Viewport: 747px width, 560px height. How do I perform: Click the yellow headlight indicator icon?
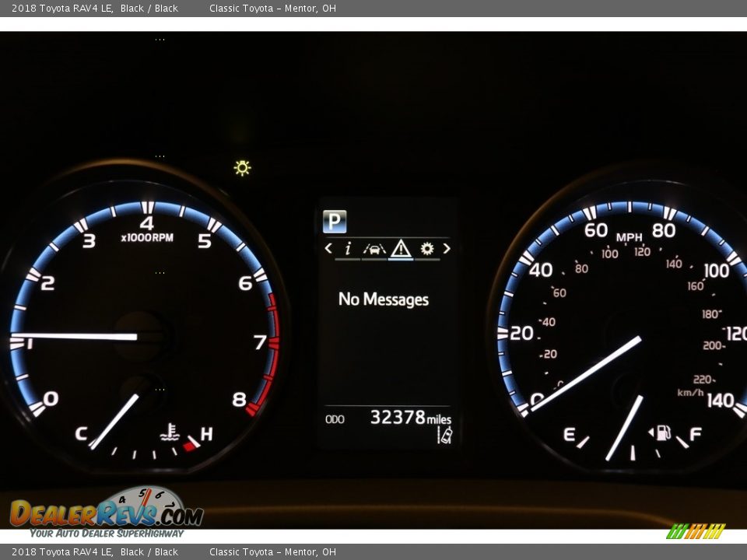click(242, 168)
